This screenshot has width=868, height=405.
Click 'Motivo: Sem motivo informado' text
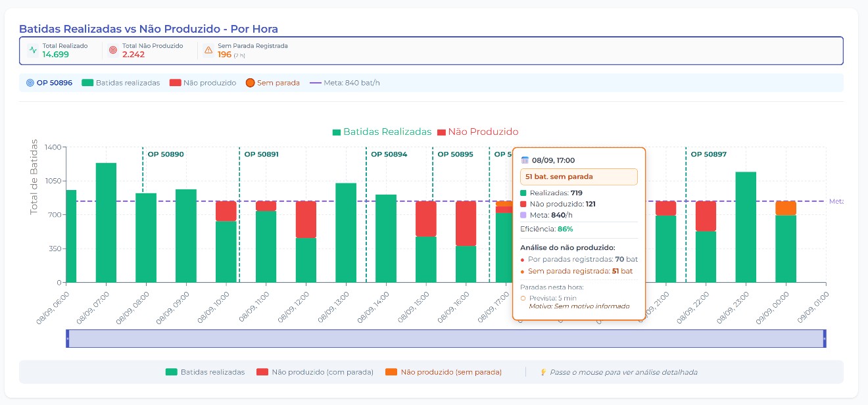click(579, 306)
